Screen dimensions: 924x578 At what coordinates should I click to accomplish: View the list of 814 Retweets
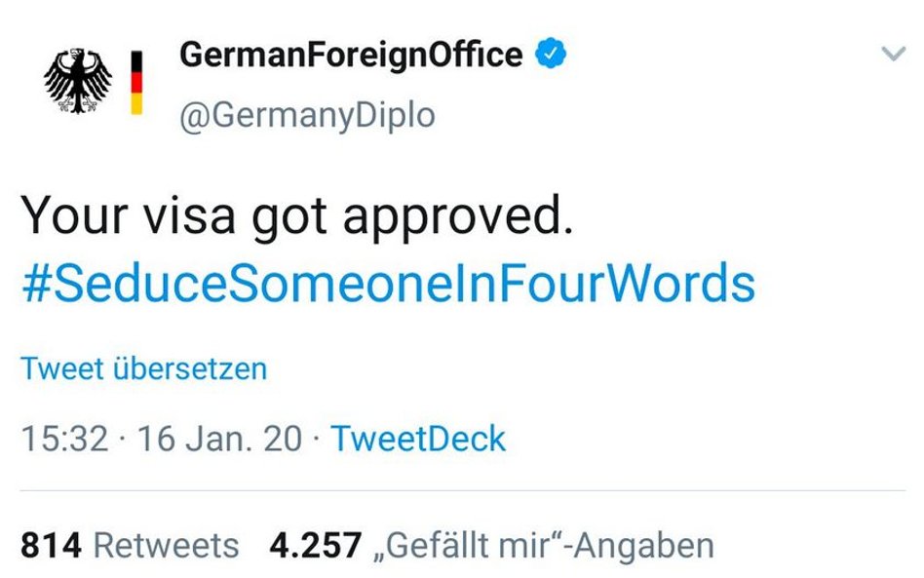[130, 545]
